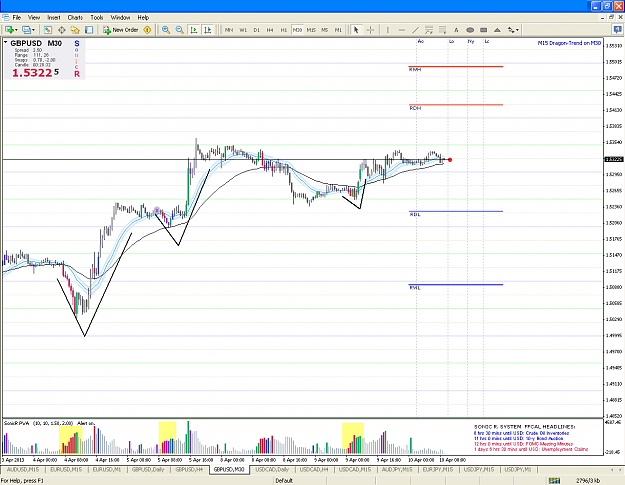
Task: Show the Data Window using its icon
Action: (62, 30)
